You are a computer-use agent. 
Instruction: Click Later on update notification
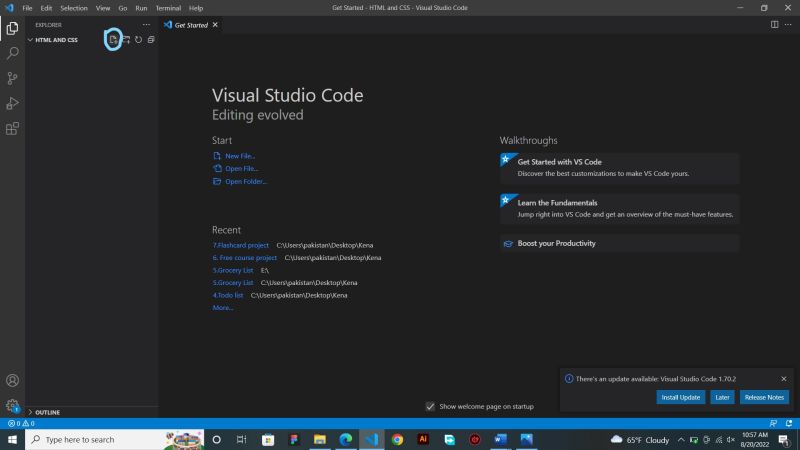722,397
